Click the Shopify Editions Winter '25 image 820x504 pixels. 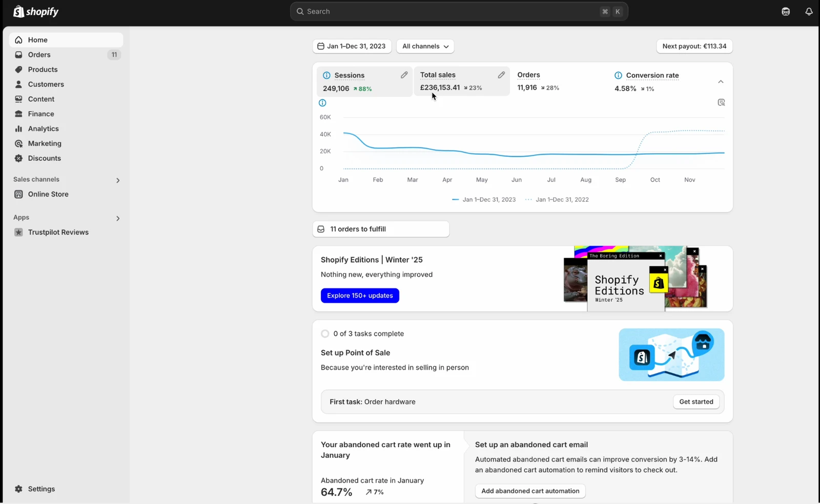point(635,279)
